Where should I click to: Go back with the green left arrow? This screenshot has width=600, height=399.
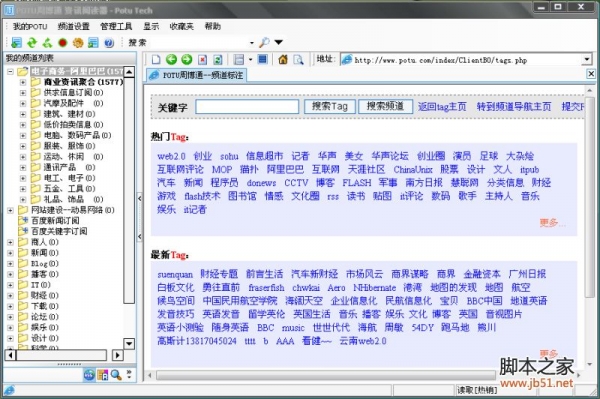click(171, 60)
